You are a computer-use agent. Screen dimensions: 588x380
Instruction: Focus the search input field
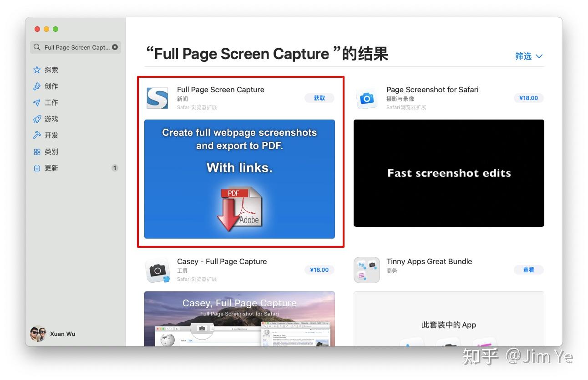(76, 47)
